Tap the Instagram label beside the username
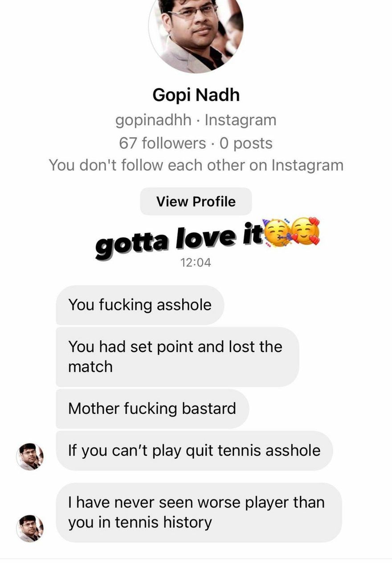The image size is (392, 563). [x=241, y=120]
